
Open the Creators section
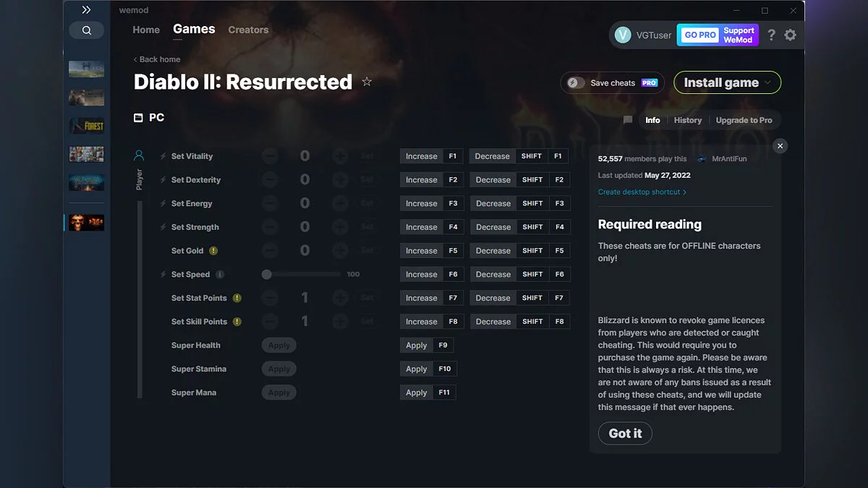click(248, 30)
